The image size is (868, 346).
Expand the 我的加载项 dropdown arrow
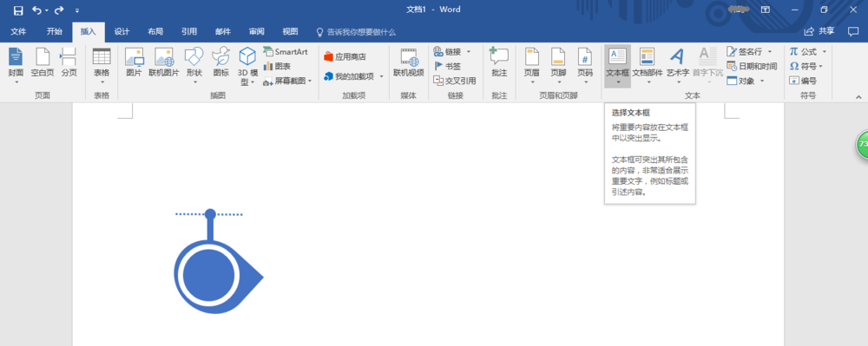[381, 76]
